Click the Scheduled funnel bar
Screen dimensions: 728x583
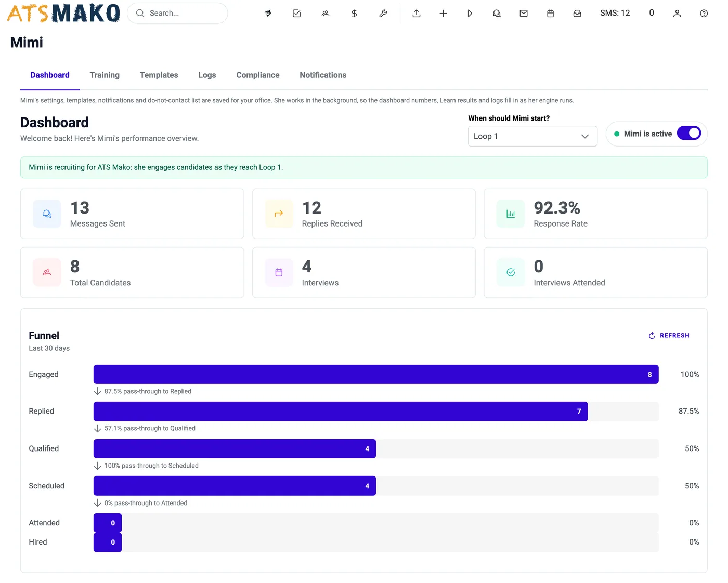235,486
